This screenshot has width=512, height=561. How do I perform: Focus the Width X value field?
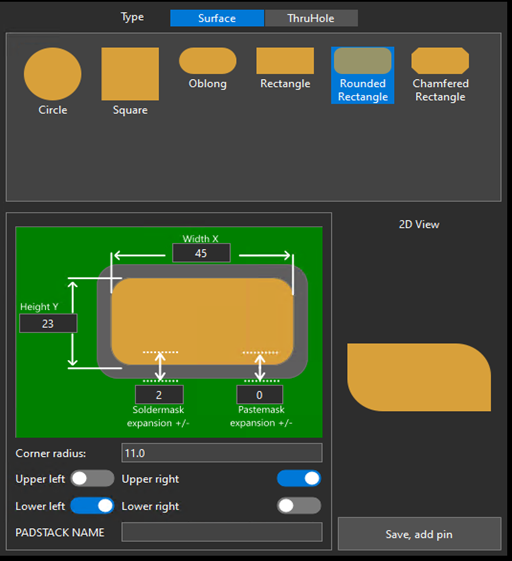coord(201,253)
